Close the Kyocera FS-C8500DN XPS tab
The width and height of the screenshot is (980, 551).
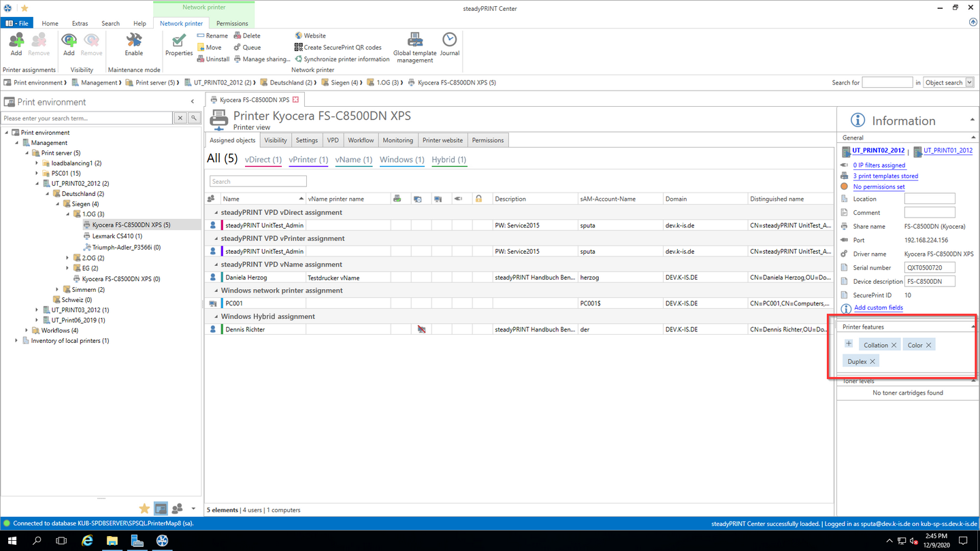point(295,100)
